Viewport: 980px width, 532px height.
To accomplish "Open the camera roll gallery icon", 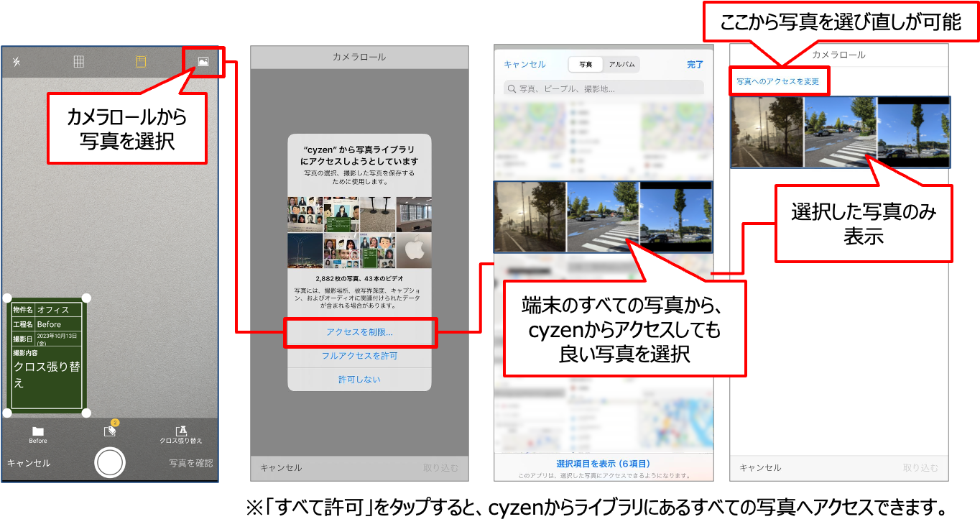I will point(203,62).
